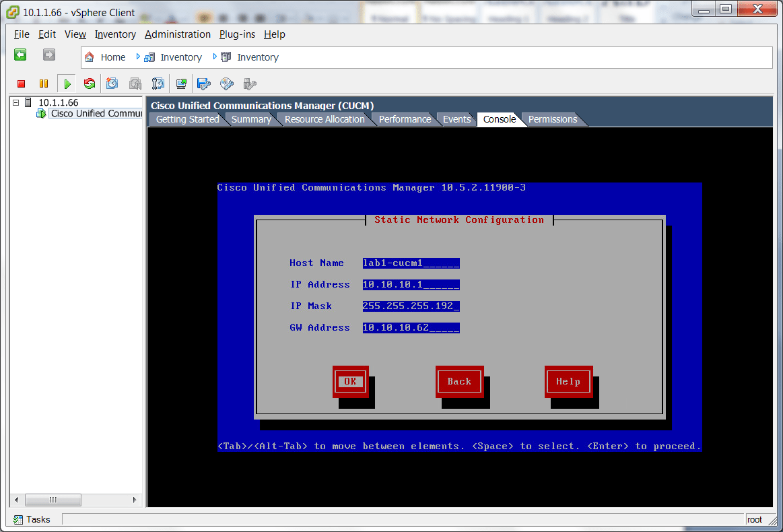The height and width of the screenshot is (532, 783).
Task: Collapse the 10.1.1.66 host tree node
Action: tap(16, 102)
